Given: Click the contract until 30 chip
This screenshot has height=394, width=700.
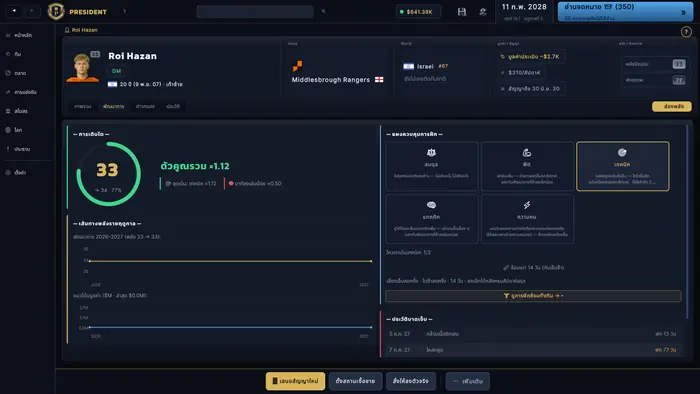Looking at the screenshot, I should 531,88.
